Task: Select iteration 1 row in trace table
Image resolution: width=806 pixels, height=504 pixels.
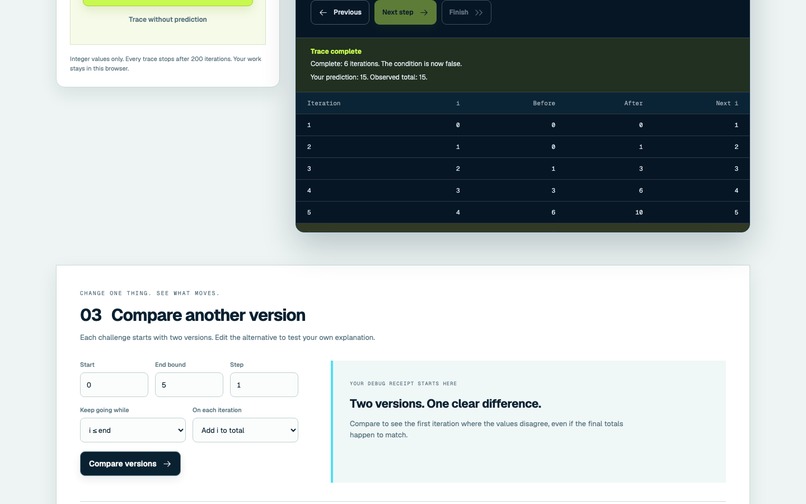Action: (523, 125)
